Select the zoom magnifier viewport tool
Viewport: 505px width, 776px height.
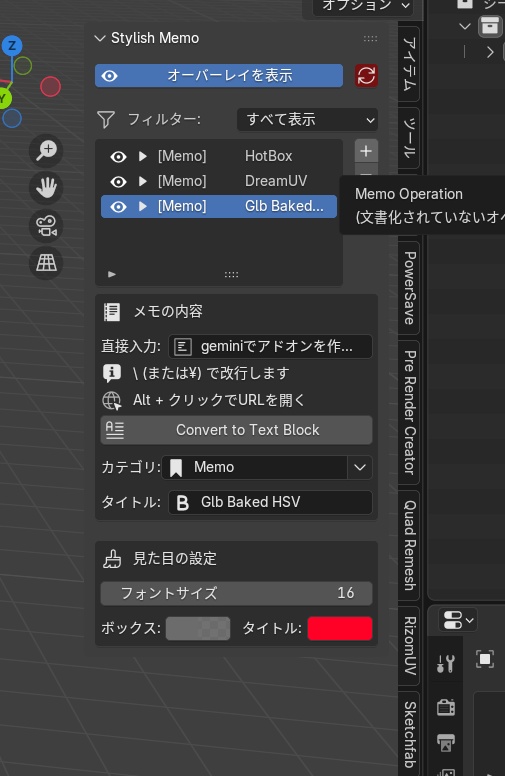click(x=47, y=150)
